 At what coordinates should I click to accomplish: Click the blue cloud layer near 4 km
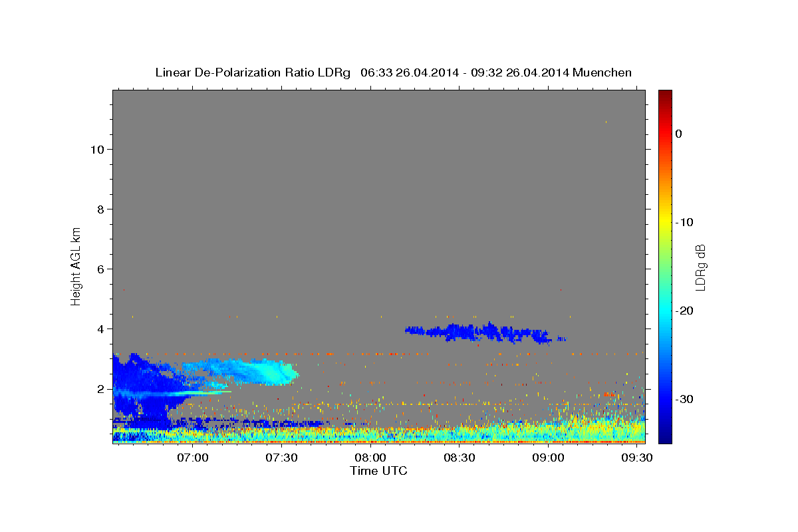pos(485,332)
